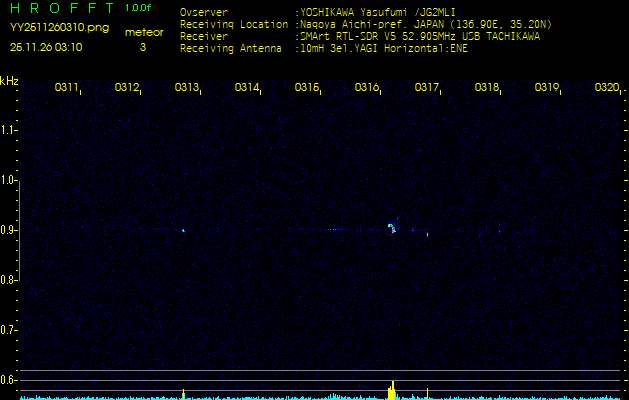629x400 pixels.
Task: Click the 0314 time marker
Action: click(x=246, y=87)
